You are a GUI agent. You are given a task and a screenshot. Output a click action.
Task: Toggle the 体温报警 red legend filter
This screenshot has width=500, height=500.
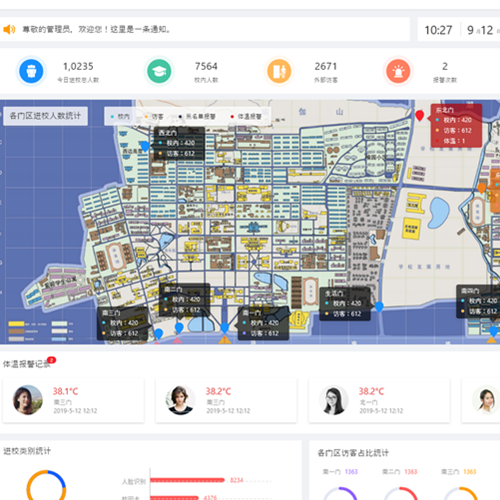(x=246, y=116)
